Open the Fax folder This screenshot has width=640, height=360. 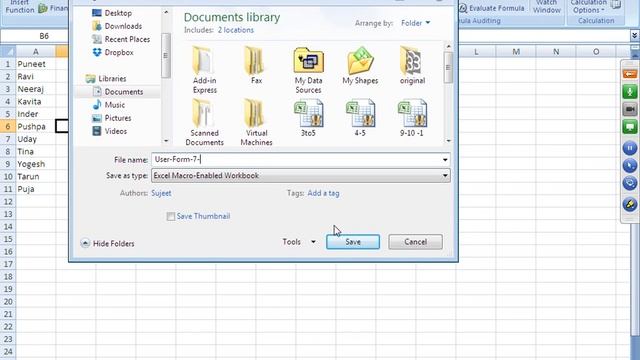(x=256, y=66)
